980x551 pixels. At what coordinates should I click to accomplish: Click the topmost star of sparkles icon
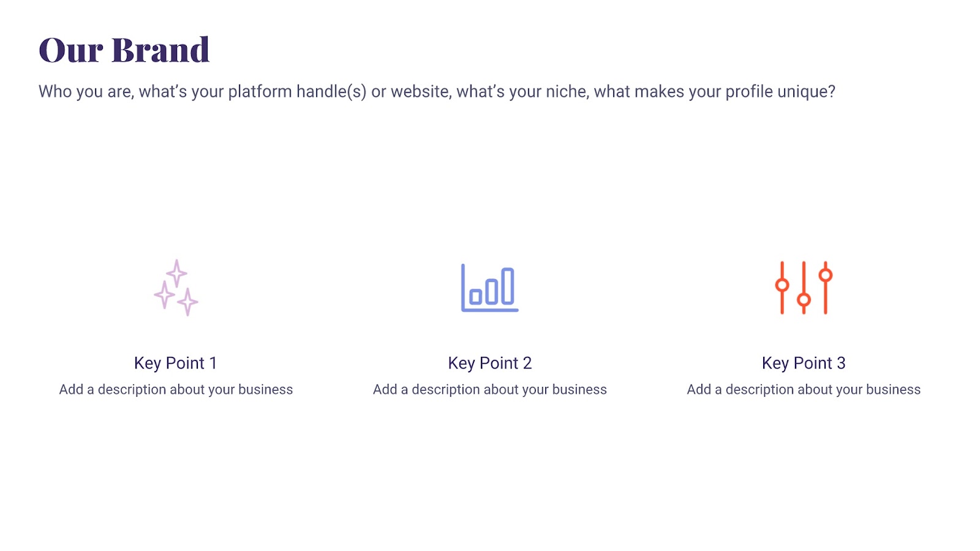click(x=176, y=273)
